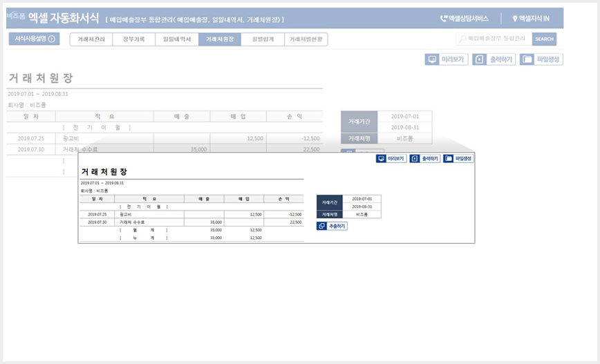Image resolution: width=600 pixels, height=364 pixels.
Task: Click the 2019.07.25 date cell in the faded background table
Action: [31, 138]
